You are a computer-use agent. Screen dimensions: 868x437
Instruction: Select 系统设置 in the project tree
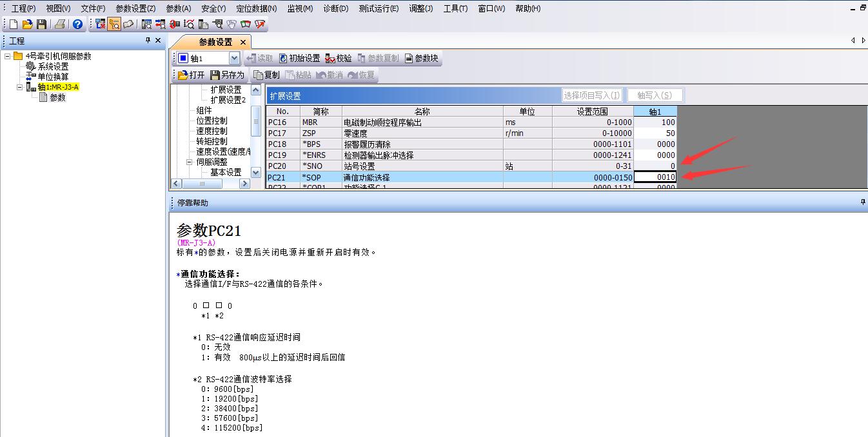tap(52, 66)
